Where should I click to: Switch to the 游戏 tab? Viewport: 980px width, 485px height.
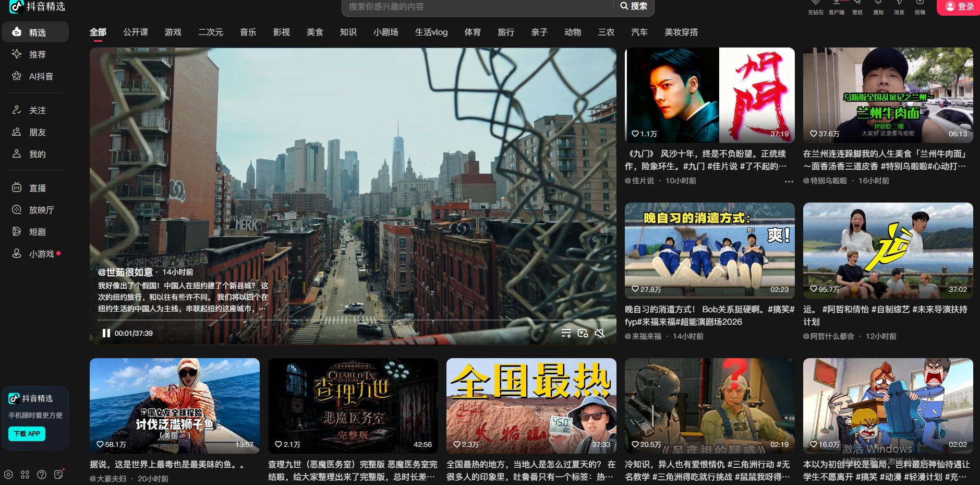pos(173,32)
